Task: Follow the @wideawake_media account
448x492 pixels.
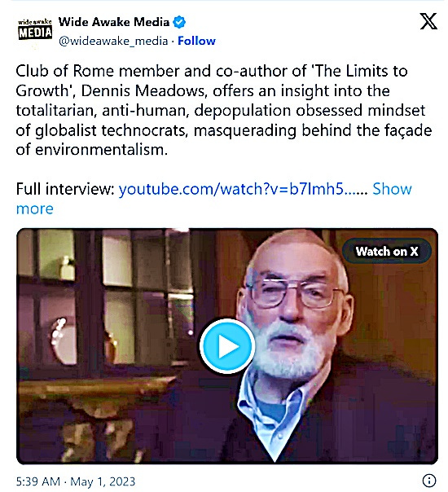Action: click(x=196, y=41)
